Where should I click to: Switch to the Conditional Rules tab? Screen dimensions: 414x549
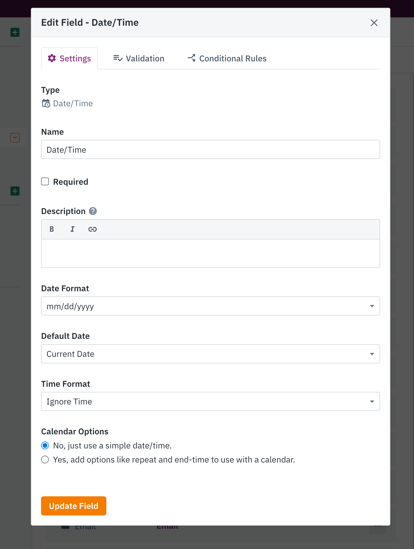(x=227, y=58)
